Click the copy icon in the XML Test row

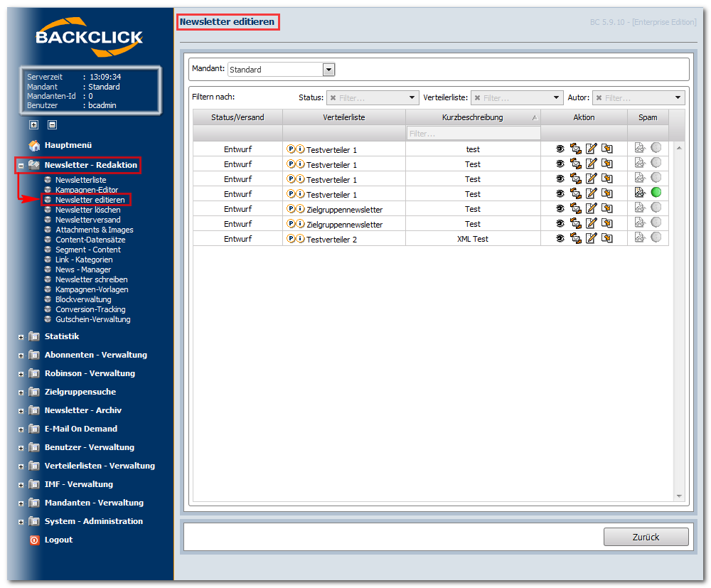coord(606,238)
